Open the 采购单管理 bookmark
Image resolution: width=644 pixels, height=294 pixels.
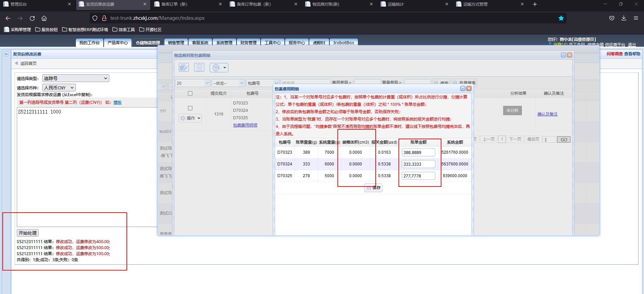pos(17,29)
